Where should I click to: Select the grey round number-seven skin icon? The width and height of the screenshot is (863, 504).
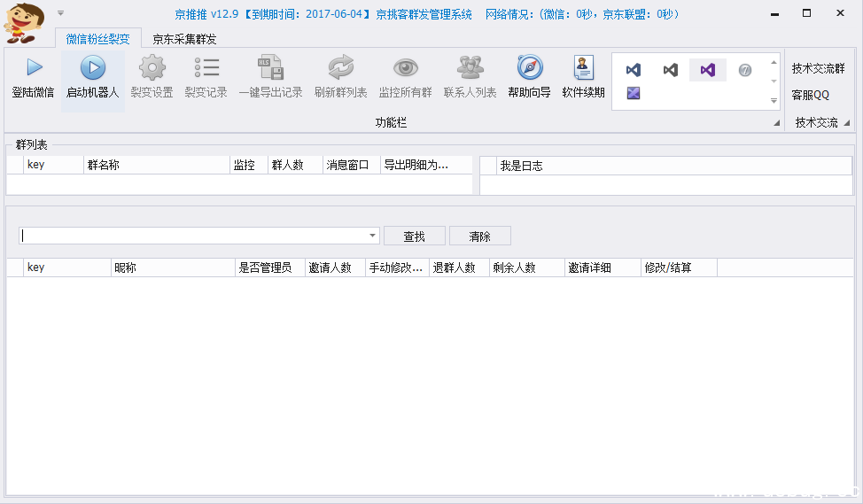click(744, 70)
